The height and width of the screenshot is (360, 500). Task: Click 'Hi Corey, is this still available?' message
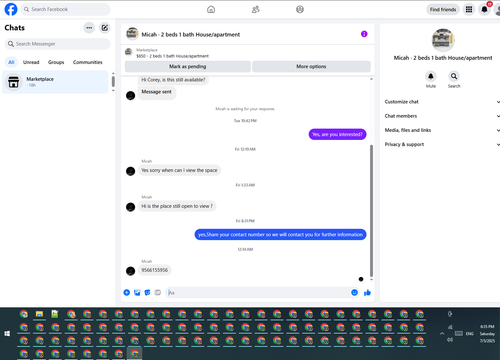coord(173,80)
